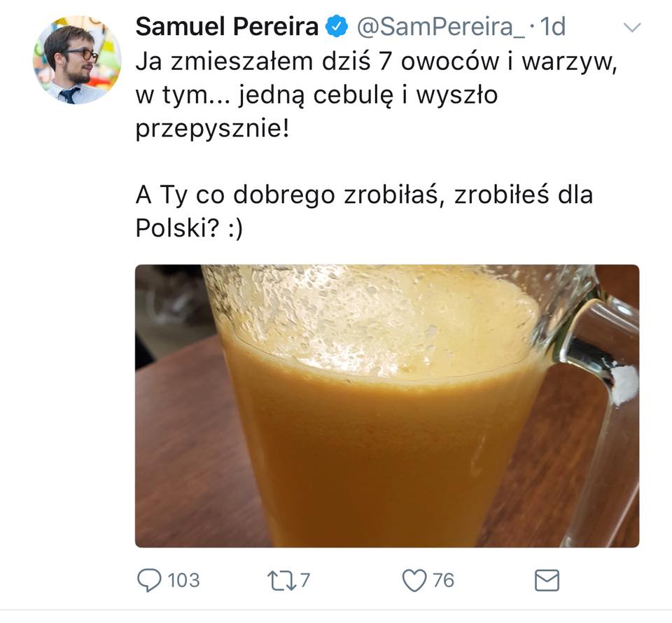This screenshot has height=623, width=672.
Task: Open Samuel Pereira's profile avatar
Action: pos(77,60)
